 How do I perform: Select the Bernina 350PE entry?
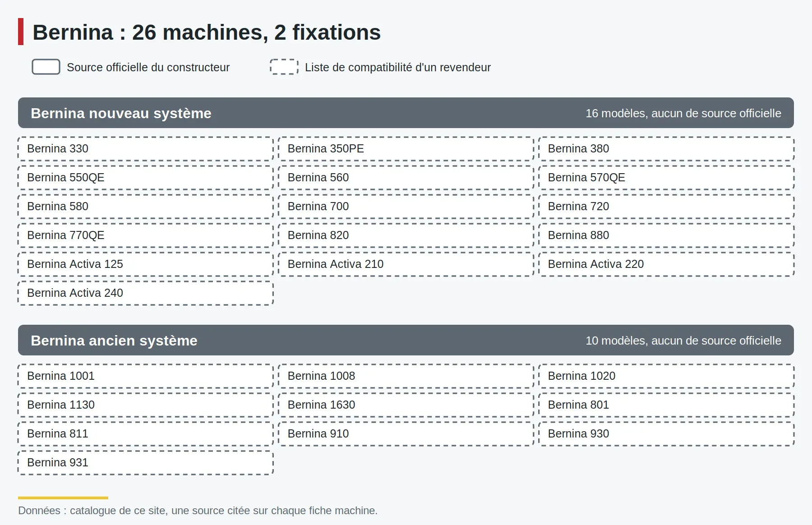tap(406, 149)
